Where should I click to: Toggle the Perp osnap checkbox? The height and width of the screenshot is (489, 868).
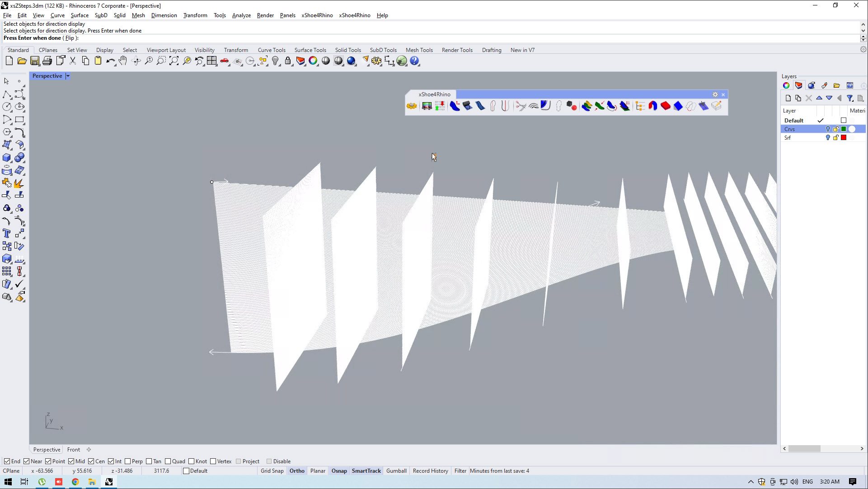(x=128, y=461)
